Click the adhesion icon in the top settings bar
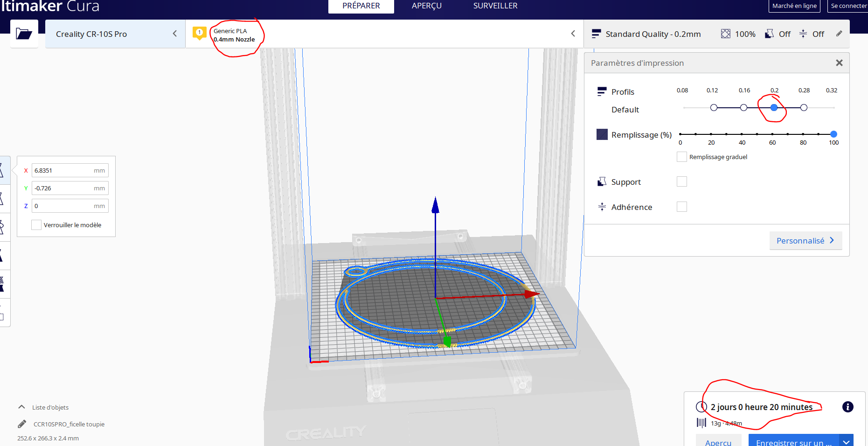This screenshot has height=446, width=868. tap(803, 34)
